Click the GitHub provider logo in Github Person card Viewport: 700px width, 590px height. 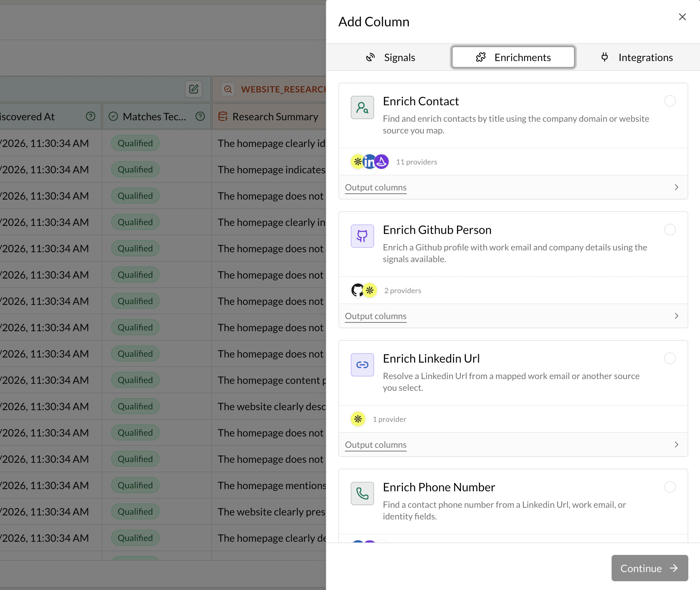pos(357,290)
